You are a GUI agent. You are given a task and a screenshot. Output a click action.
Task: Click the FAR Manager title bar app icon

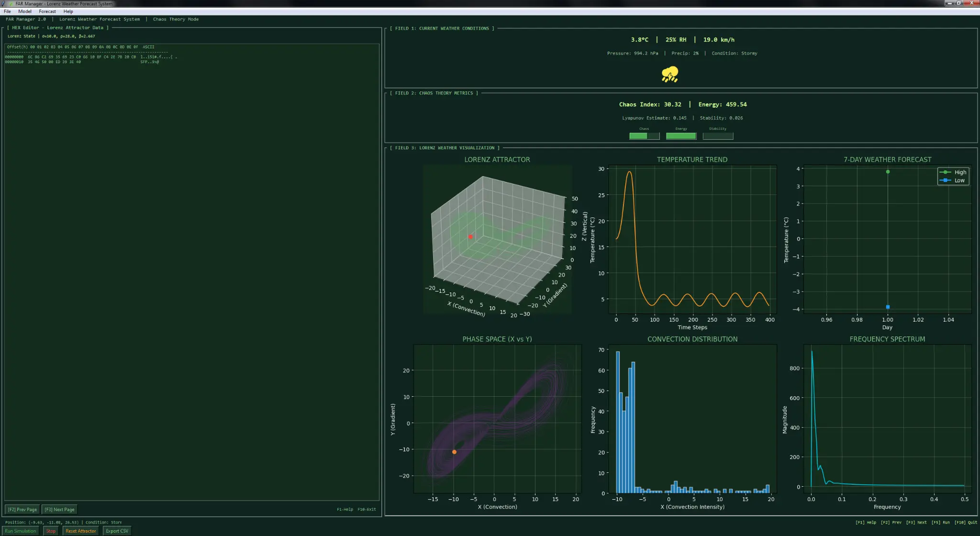pyautogui.click(x=4, y=3)
